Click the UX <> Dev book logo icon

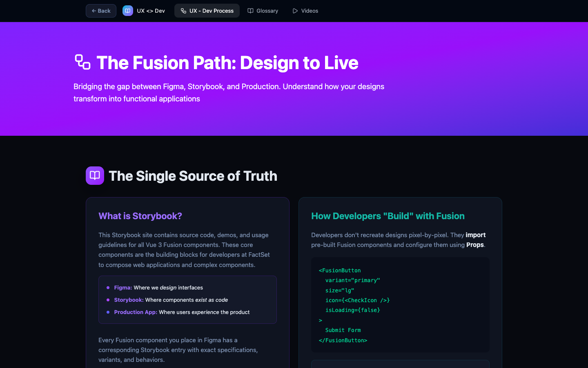click(128, 11)
